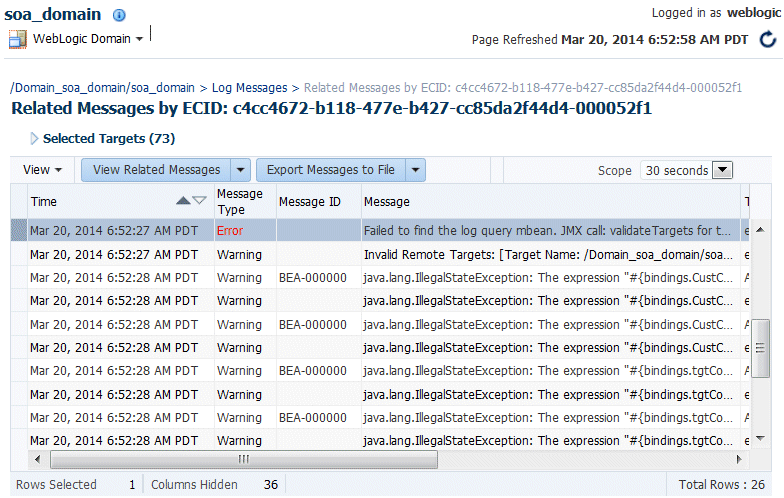Open the Export Messages to File dropdown arrow
This screenshot has width=784, height=498.
coord(416,170)
